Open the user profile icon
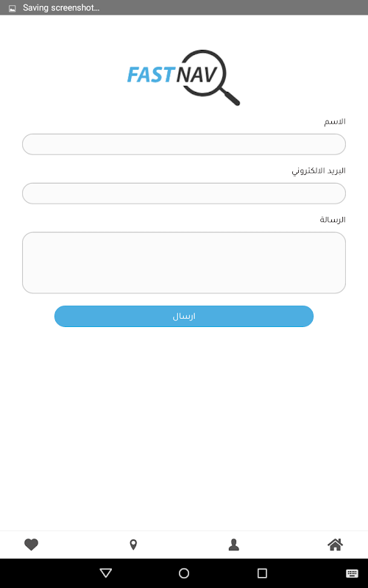368x588 pixels. point(234,545)
